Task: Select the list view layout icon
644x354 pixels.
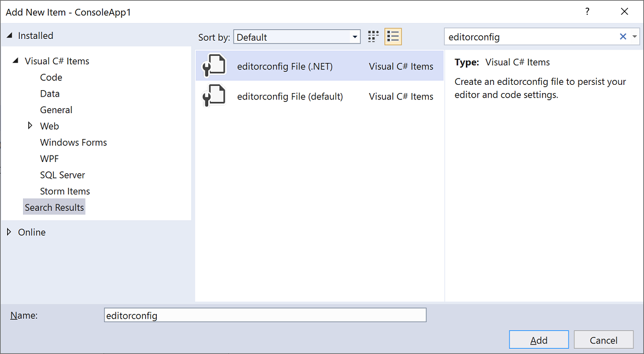Action: (x=393, y=36)
